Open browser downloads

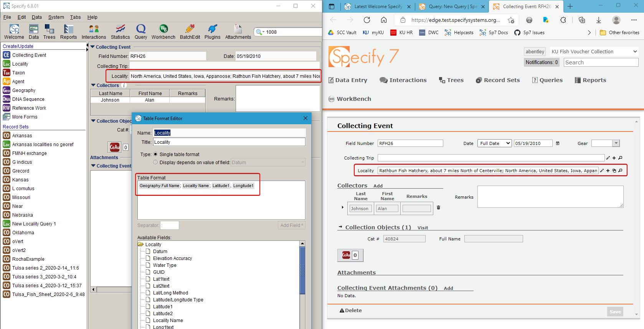(598, 20)
